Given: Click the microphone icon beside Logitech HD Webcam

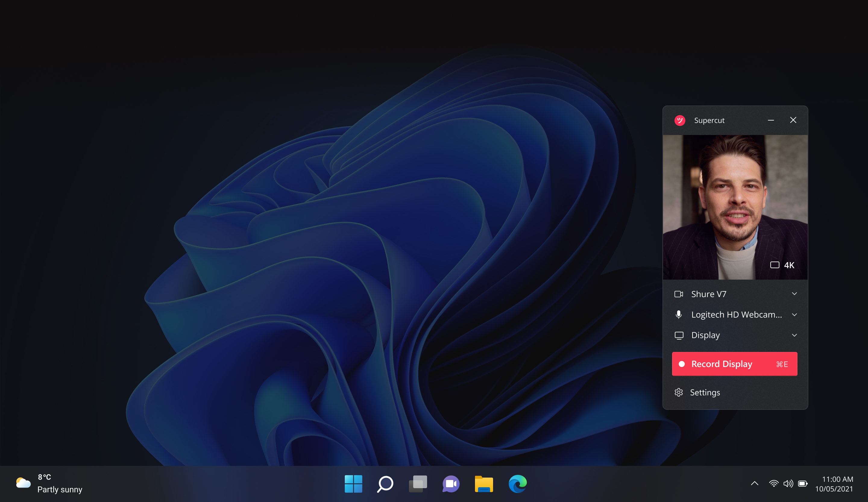Looking at the screenshot, I should point(678,314).
